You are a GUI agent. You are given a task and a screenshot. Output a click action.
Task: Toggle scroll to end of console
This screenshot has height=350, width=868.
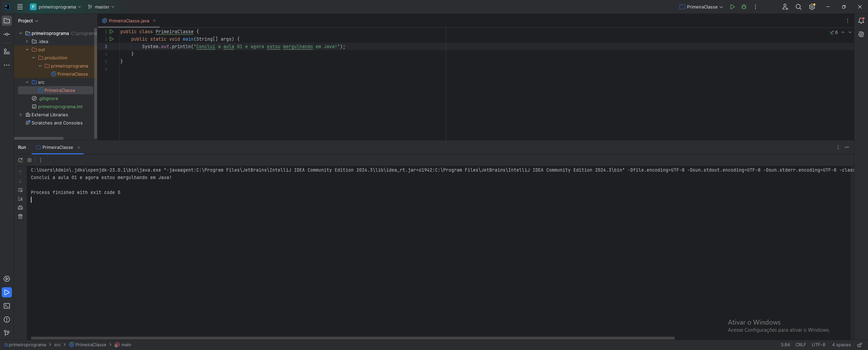tap(20, 199)
